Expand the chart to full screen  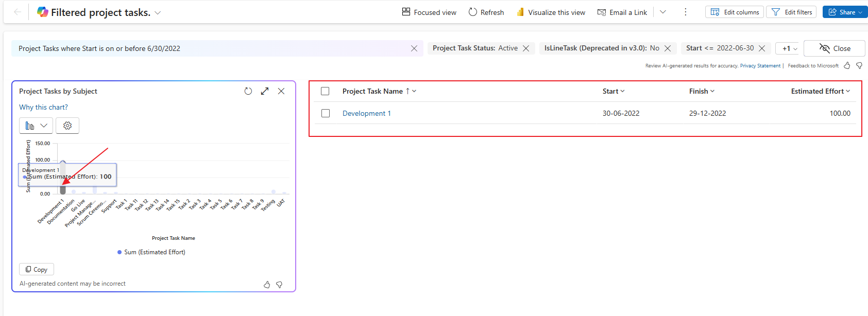[265, 91]
